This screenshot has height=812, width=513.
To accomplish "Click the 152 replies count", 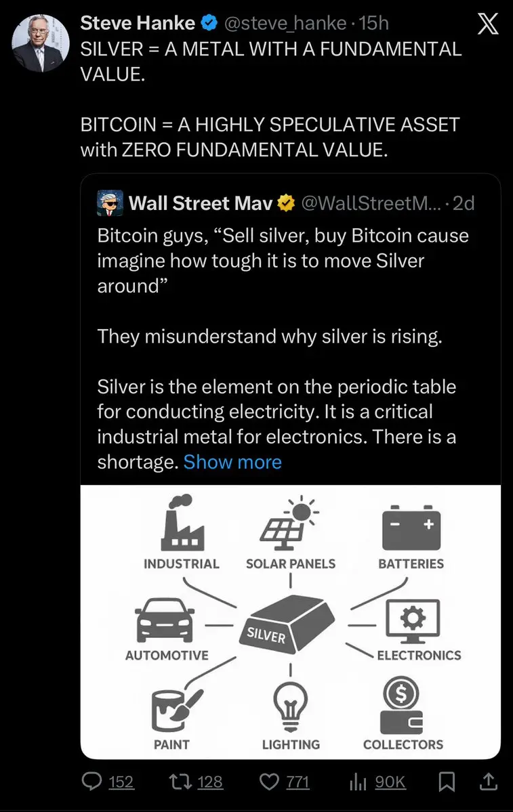I will click(x=121, y=782).
